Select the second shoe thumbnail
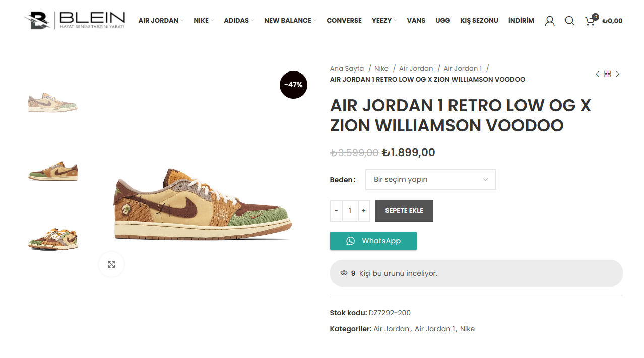The image size is (644, 358). [53, 171]
